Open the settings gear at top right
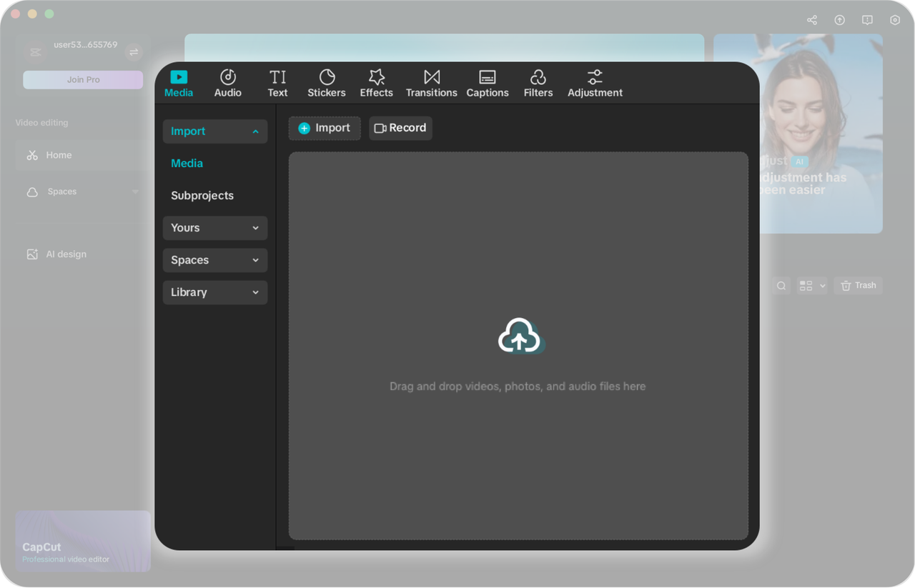The height and width of the screenshot is (588, 915). [x=895, y=20]
